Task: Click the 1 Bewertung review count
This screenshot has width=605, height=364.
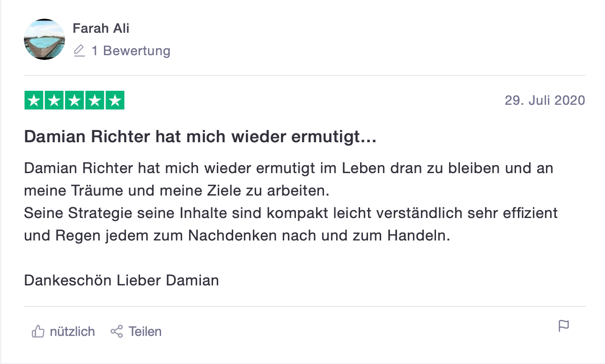Action: pos(131,51)
